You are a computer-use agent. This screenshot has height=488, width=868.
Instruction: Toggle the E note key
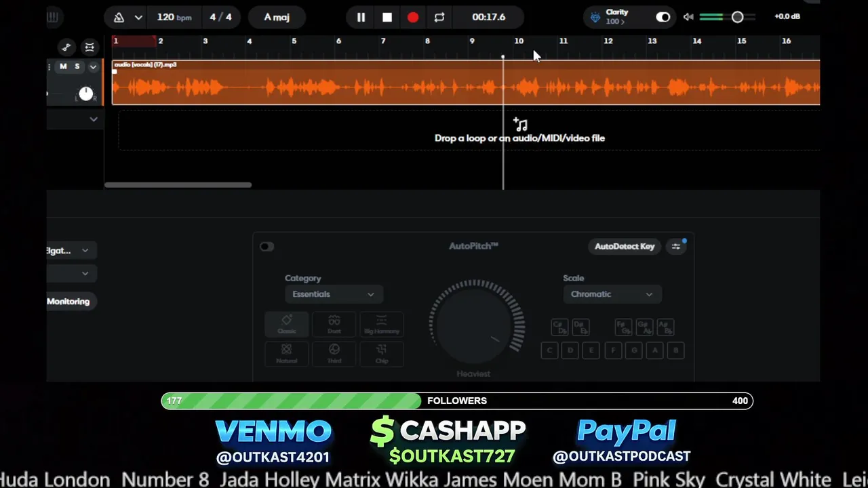point(591,350)
